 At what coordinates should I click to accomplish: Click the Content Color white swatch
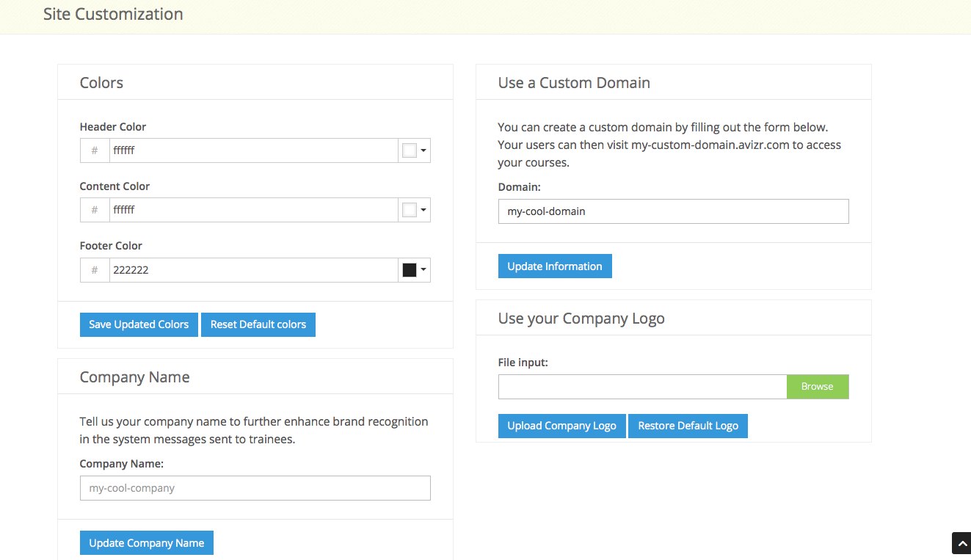coord(410,210)
